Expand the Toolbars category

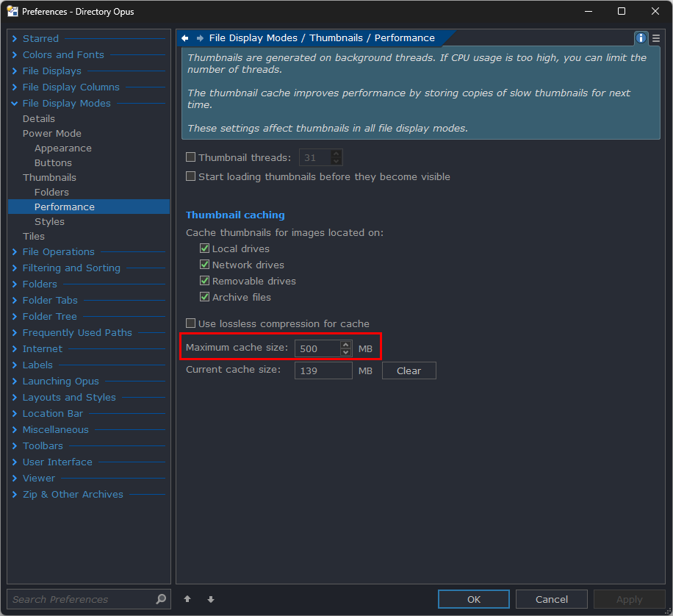[15, 446]
